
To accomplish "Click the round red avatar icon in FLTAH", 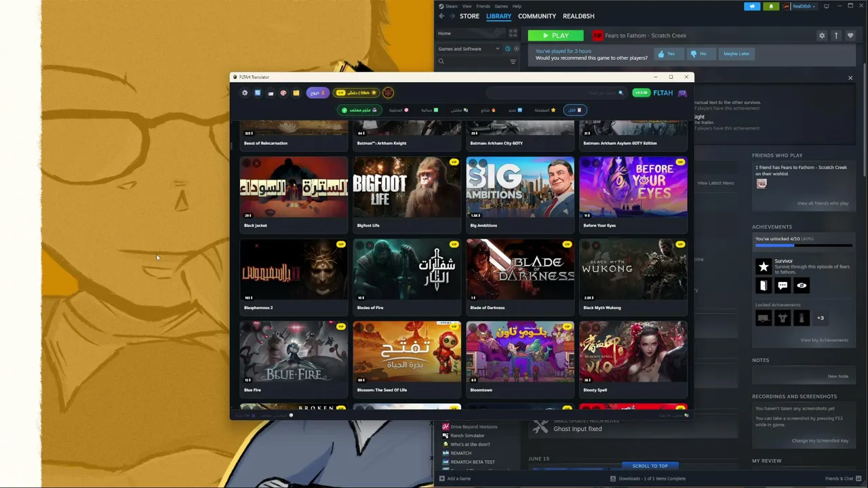I will [x=388, y=93].
